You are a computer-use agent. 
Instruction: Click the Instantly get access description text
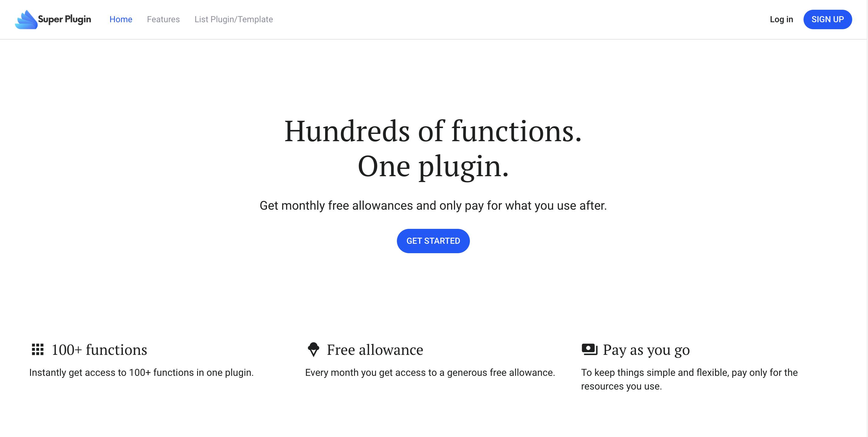pyautogui.click(x=141, y=372)
